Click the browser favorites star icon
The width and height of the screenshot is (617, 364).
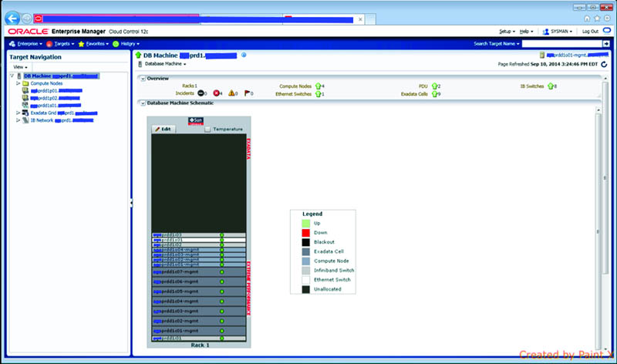coord(597,19)
